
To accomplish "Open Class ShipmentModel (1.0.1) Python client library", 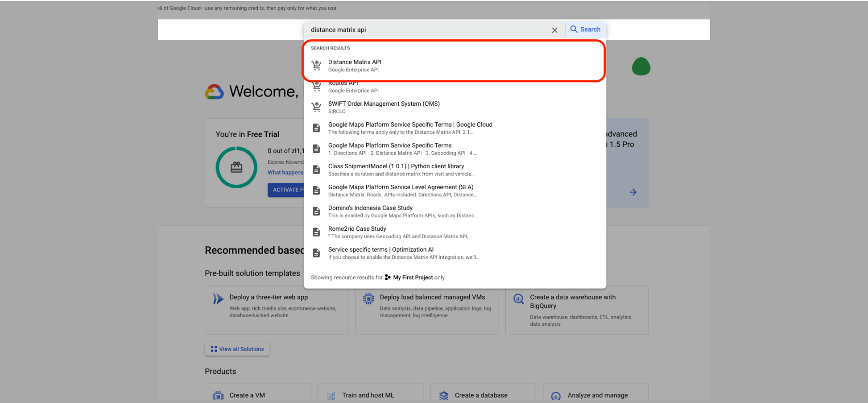I will click(455, 170).
